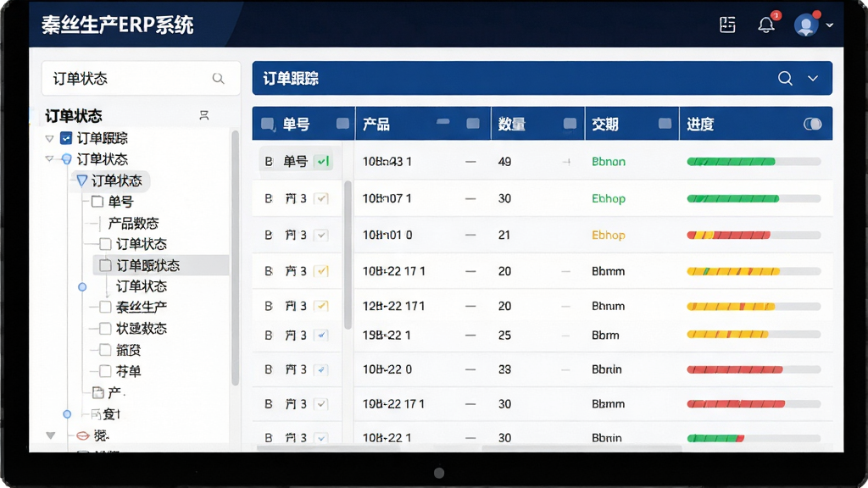Click the 交期 column filter icon
This screenshot has height=488, width=868.
665,124
